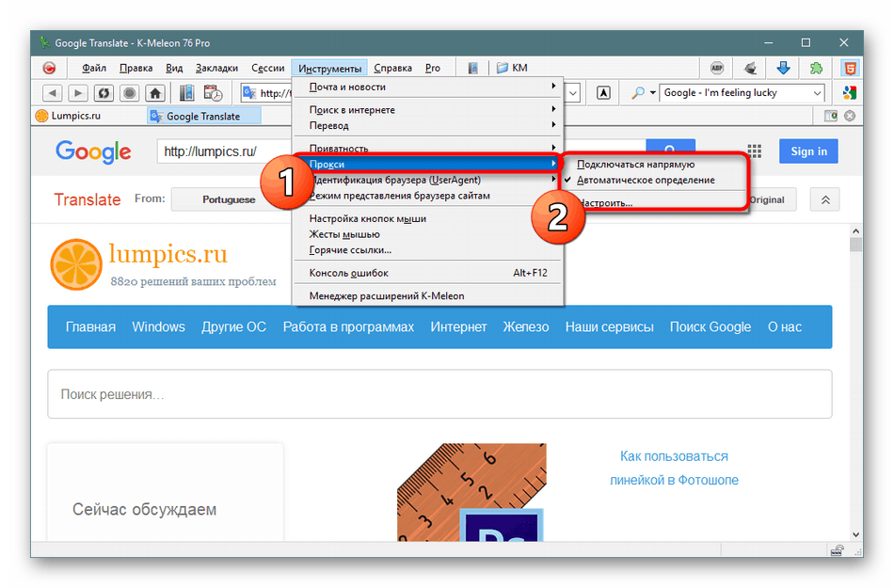The height and width of the screenshot is (588, 894).
Task: Stop page loading with the Stop button
Action: 130,92
